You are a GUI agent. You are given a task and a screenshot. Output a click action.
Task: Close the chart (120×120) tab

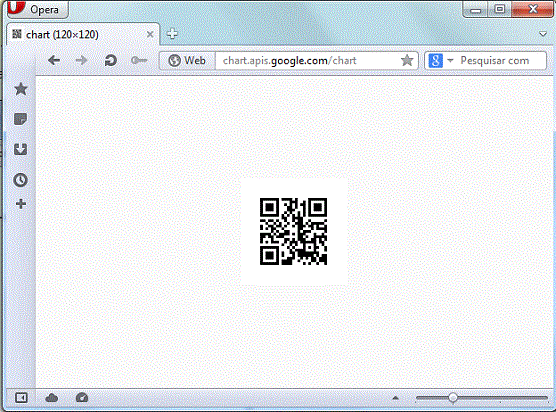pos(150,34)
